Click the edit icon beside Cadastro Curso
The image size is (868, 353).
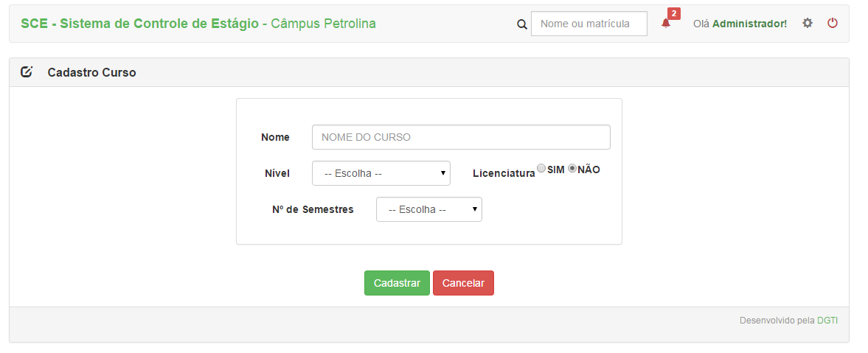pyautogui.click(x=27, y=72)
